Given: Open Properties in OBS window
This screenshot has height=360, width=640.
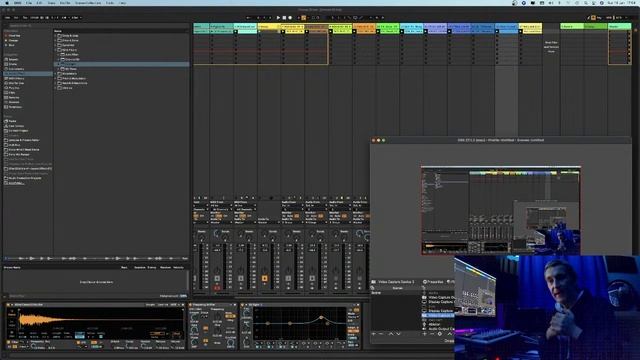Looking at the screenshot, I should point(434,282).
